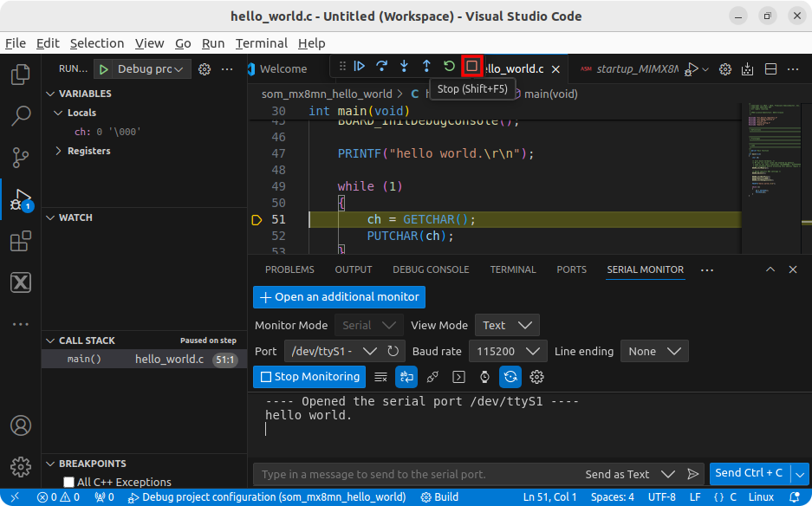Refresh the serial port list
The image size is (812, 506).
coord(394,351)
